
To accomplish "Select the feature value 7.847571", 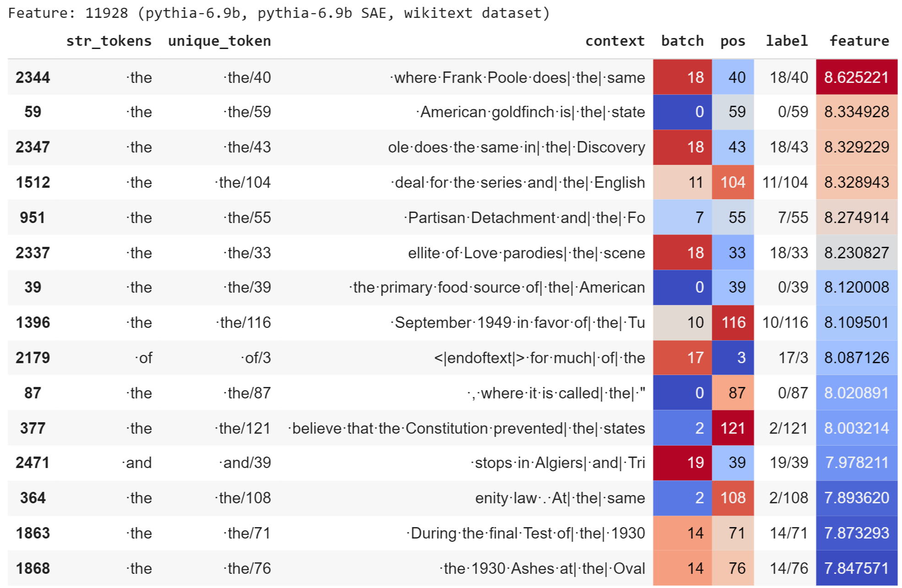I will point(856,568).
